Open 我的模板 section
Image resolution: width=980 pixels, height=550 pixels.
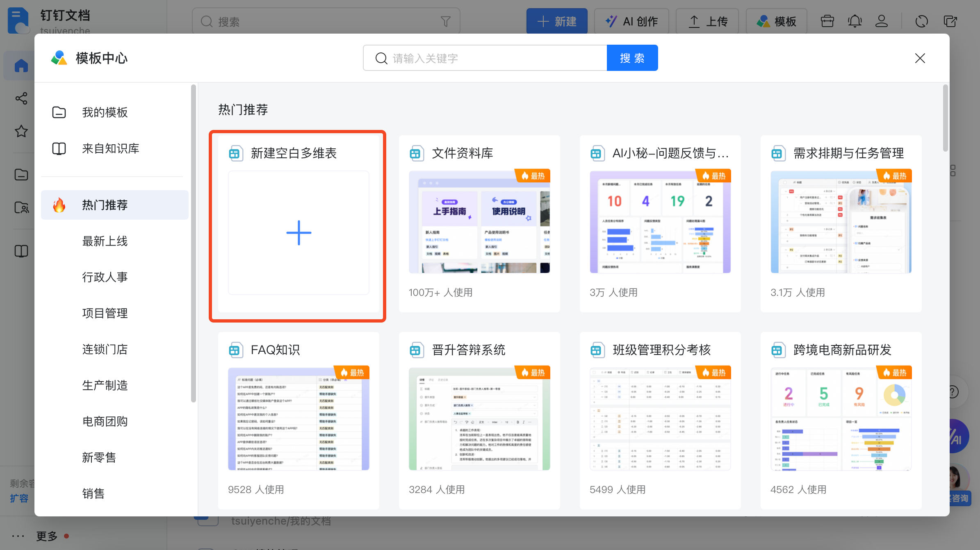click(x=105, y=112)
